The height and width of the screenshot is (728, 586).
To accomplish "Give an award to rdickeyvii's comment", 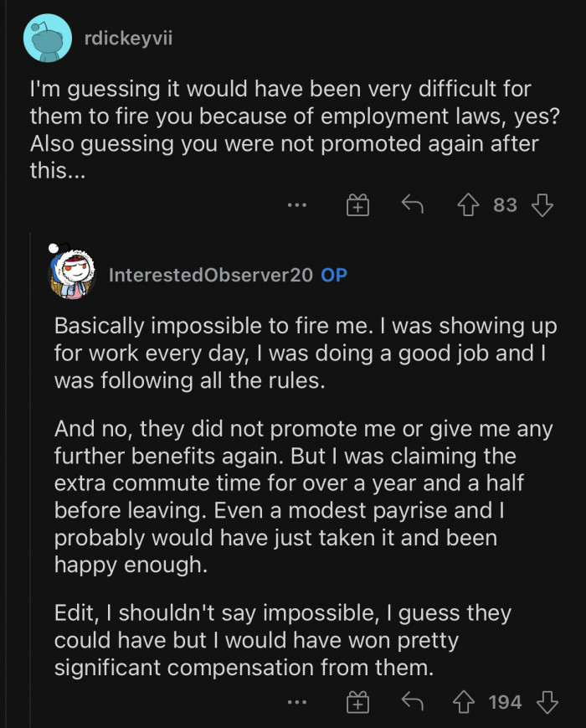I will click(357, 204).
